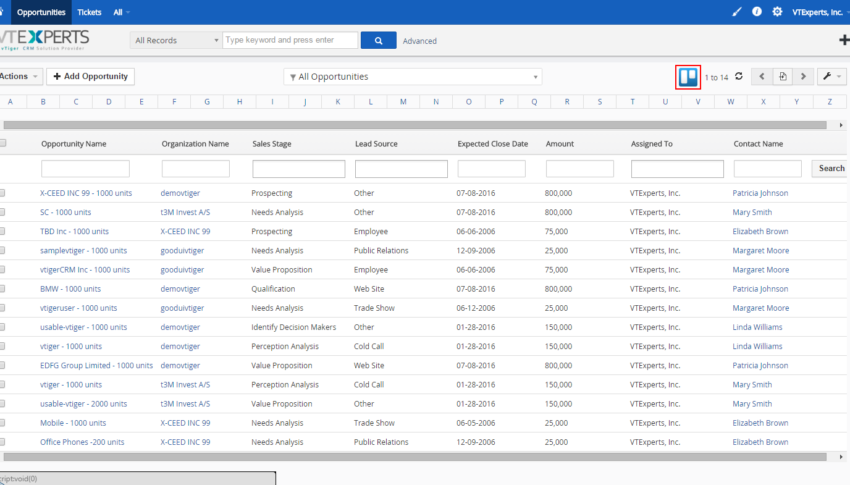Open BMW - 1000 units opportunity
The height and width of the screenshot is (485, 850).
70,289
